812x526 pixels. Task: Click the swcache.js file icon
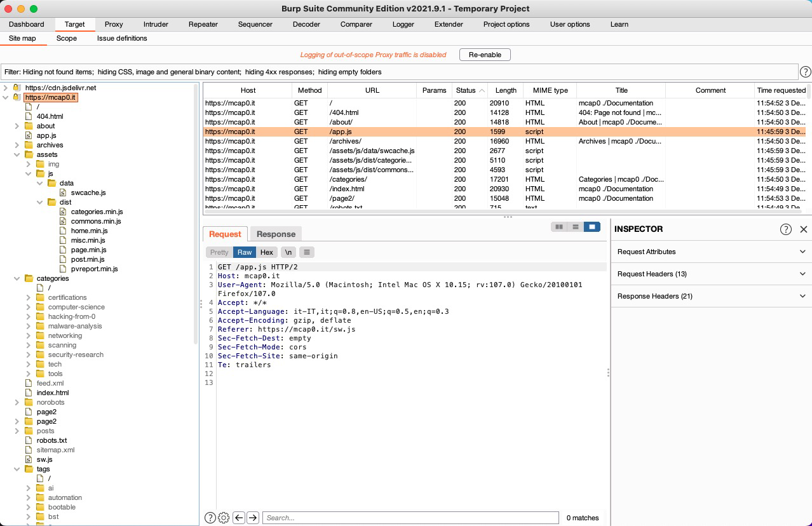pyautogui.click(x=62, y=192)
